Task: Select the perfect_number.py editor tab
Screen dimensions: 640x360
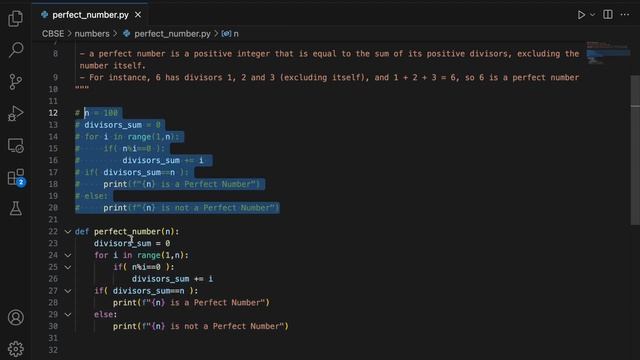Action: (x=91, y=15)
